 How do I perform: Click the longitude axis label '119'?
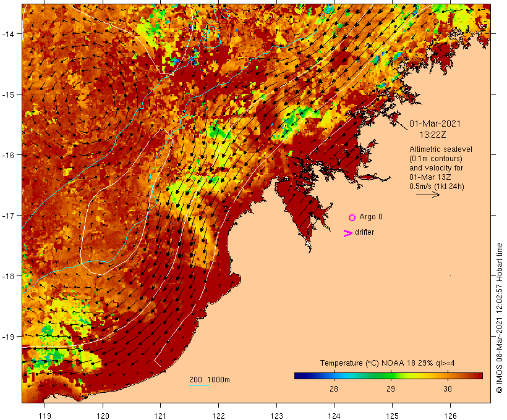pyautogui.click(x=45, y=416)
